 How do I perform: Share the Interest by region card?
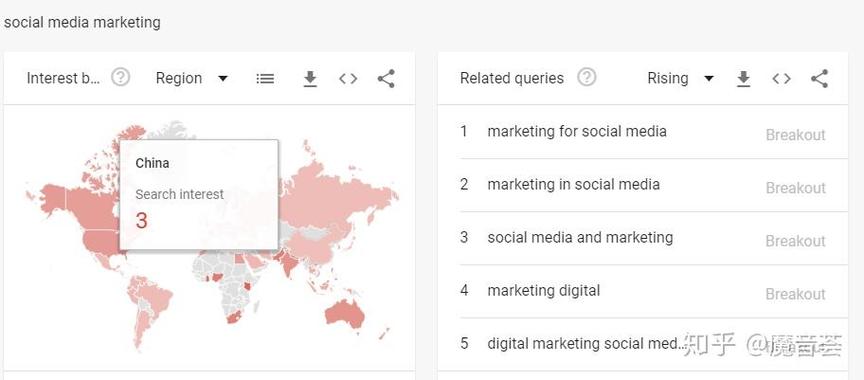386,79
